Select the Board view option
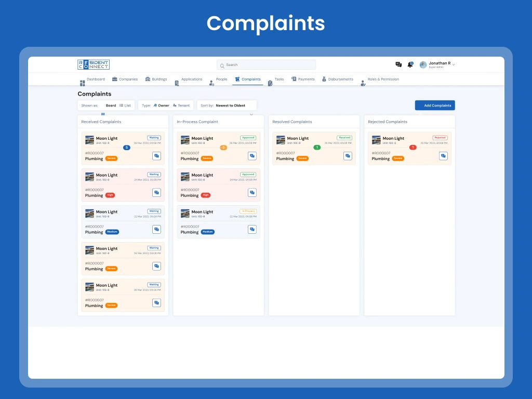This screenshot has height=399, width=532. click(111, 105)
